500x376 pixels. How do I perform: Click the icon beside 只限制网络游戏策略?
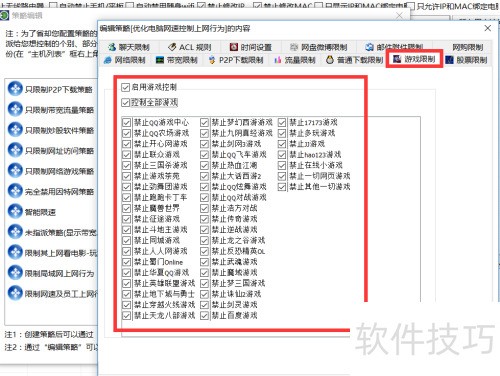(15, 170)
